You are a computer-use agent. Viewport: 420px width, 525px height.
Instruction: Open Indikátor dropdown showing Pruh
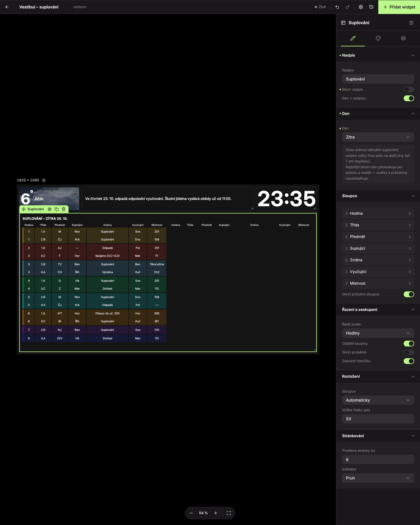(378, 478)
